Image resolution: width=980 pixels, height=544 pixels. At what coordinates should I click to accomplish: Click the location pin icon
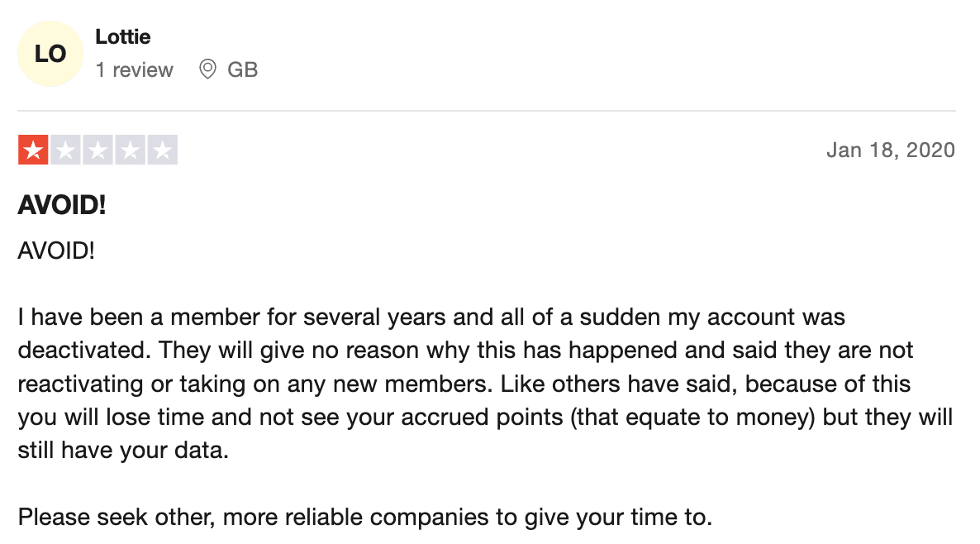207,69
